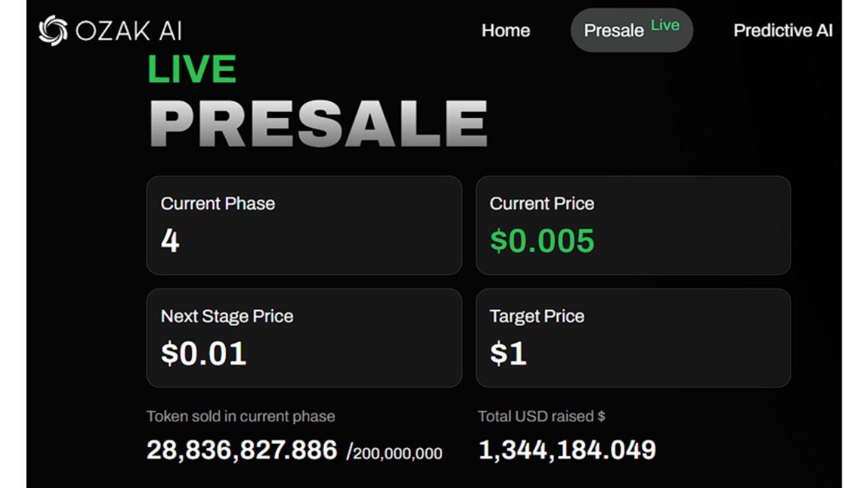Click the /200,000,000 token cap text
Viewport: 868px width, 488px height.
[394, 453]
